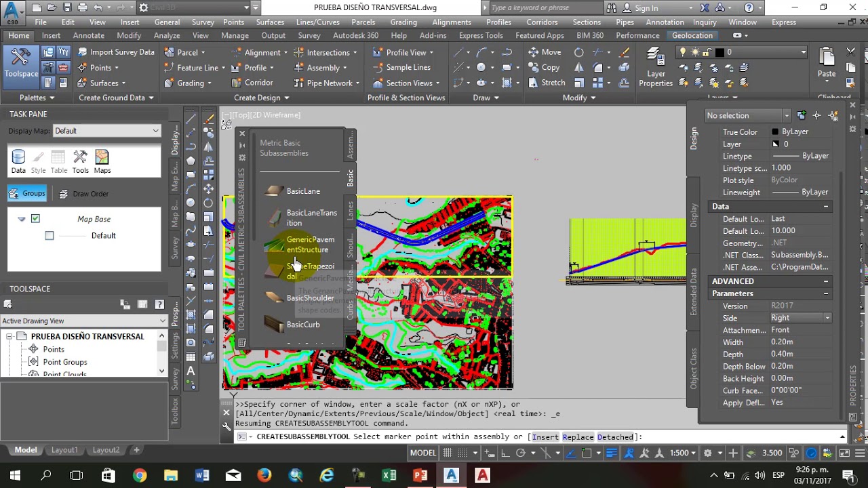Open Word from the taskbar
The height and width of the screenshot is (488, 868).
pyautogui.click(x=201, y=475)
